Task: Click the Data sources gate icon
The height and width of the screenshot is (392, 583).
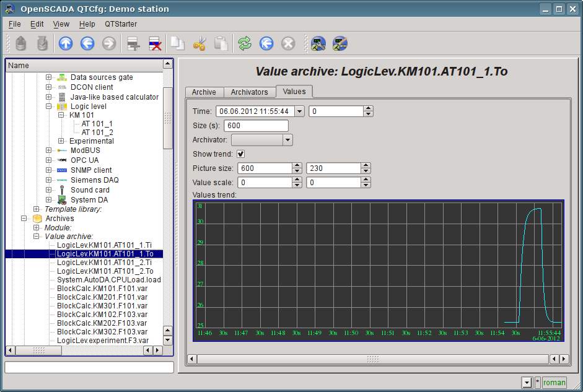Action: coord(62,77)
